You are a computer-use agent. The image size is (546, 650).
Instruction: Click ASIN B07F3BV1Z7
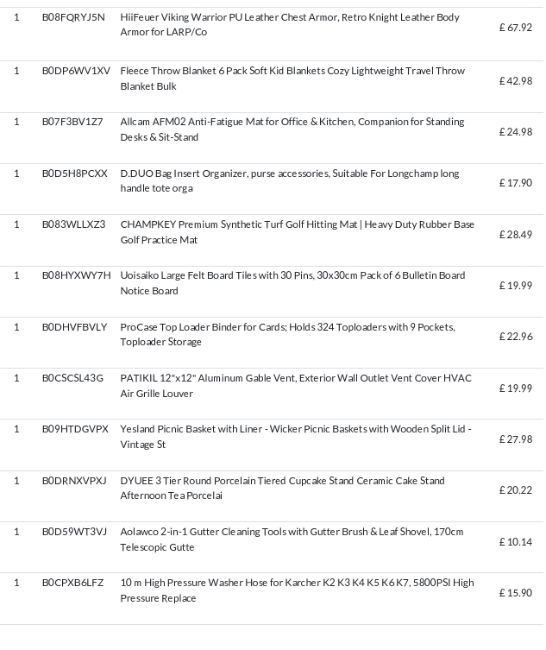(x=72, y=122)
